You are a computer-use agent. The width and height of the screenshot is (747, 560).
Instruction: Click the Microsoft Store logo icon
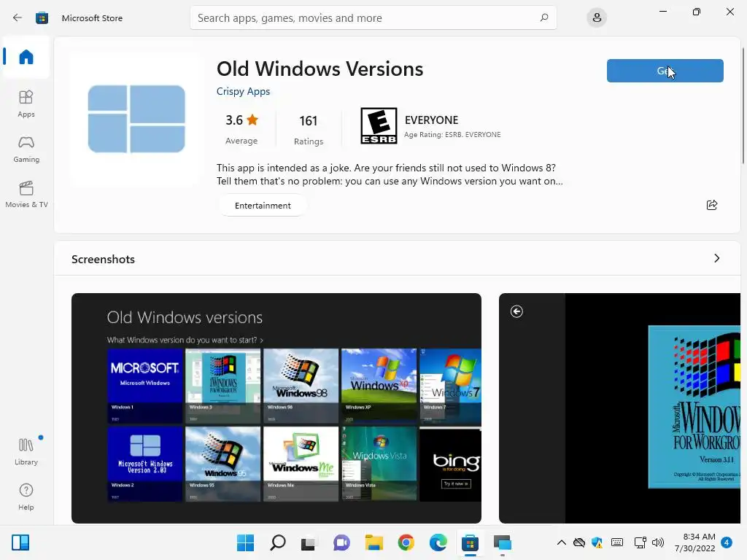42,18
